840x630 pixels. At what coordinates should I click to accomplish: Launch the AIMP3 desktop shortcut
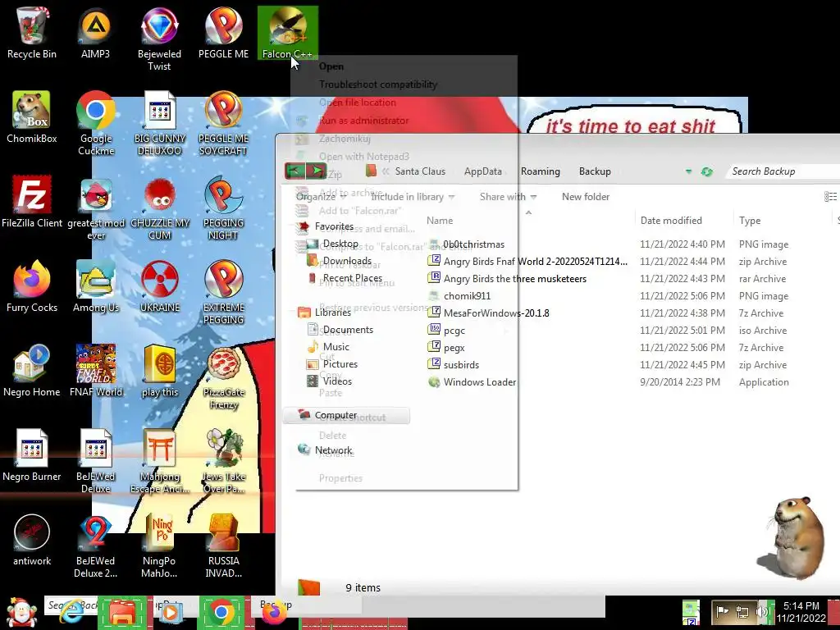coord(95,33)
